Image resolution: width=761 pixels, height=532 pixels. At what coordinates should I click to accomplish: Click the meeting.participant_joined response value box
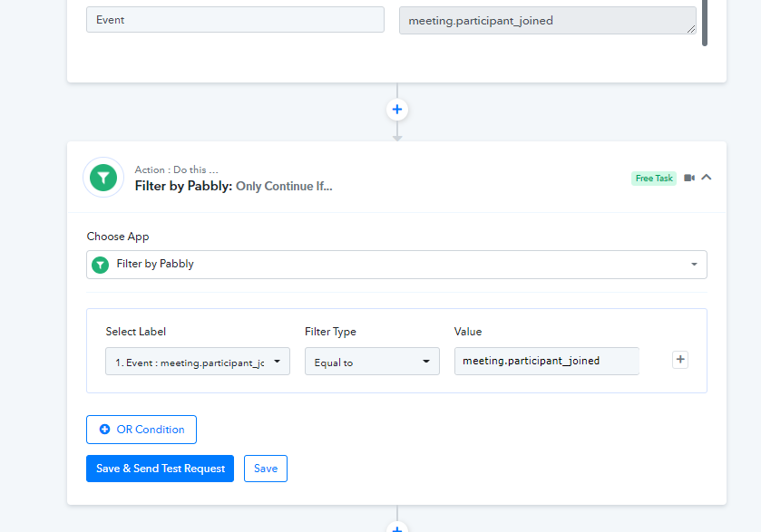tap(548, 20)
